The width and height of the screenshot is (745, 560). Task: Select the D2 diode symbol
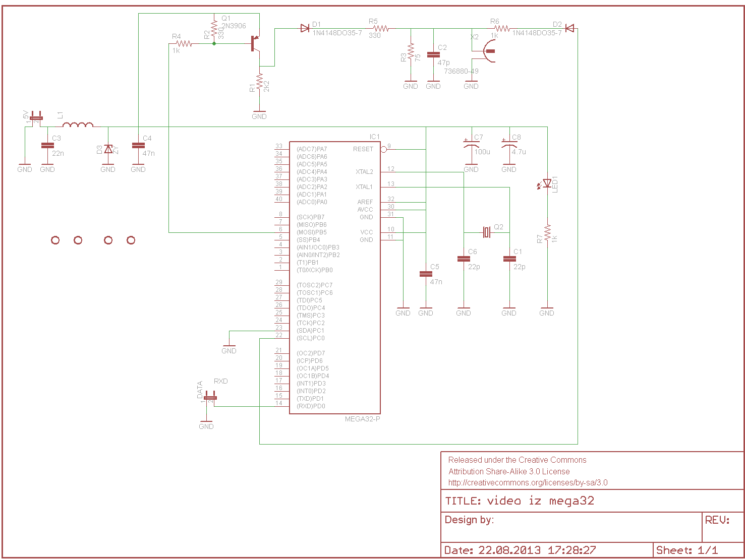coord(569,29)
